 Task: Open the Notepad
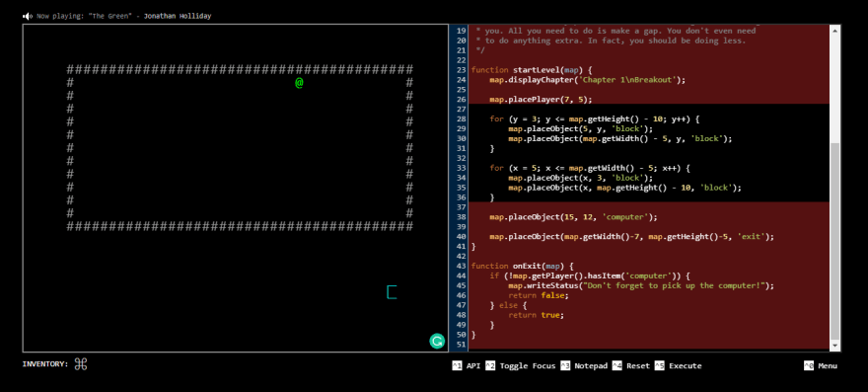[591, 366]
